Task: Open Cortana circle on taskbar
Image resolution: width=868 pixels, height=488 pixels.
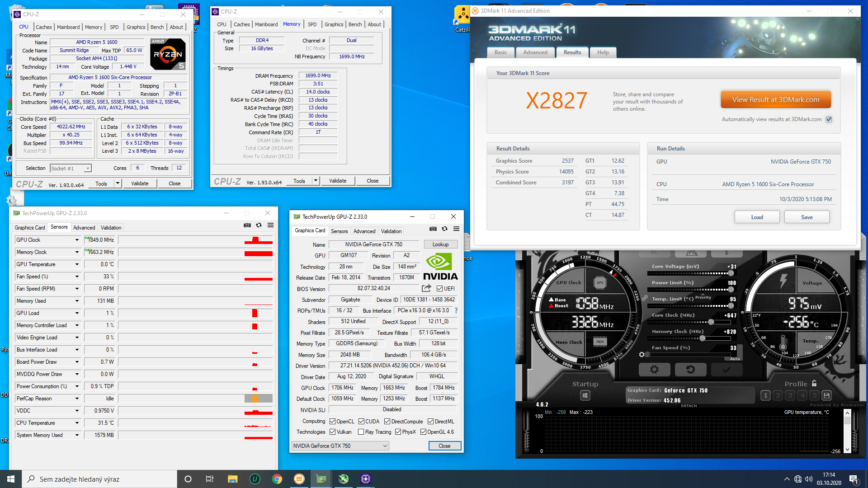Action: (188, 479)
